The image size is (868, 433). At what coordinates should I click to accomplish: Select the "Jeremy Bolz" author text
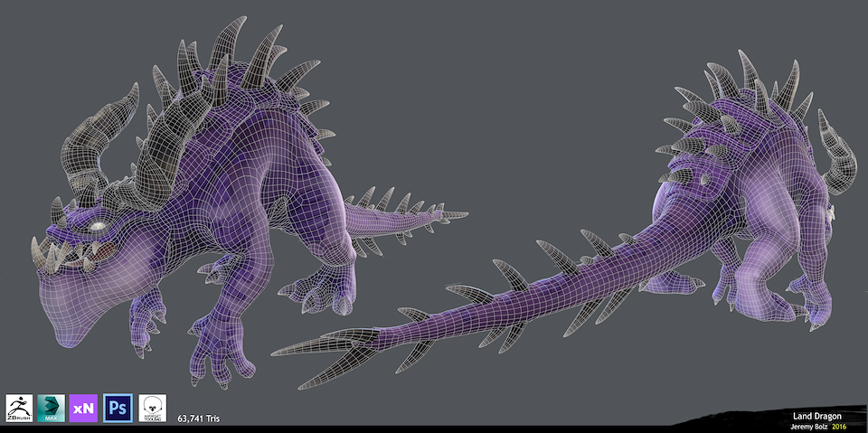point(809,427)
